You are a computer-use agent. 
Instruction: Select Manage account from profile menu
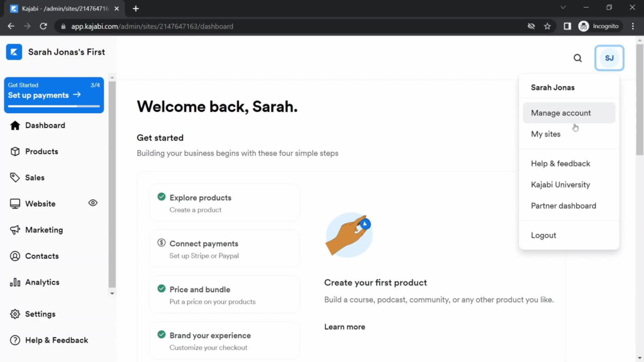click(x=561, y=113)
